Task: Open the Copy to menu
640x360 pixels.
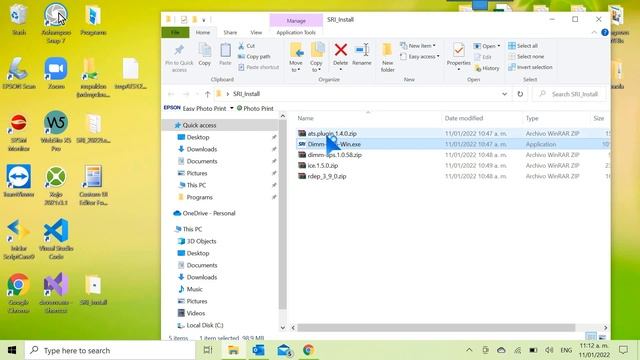Action: tap(316, 57)
